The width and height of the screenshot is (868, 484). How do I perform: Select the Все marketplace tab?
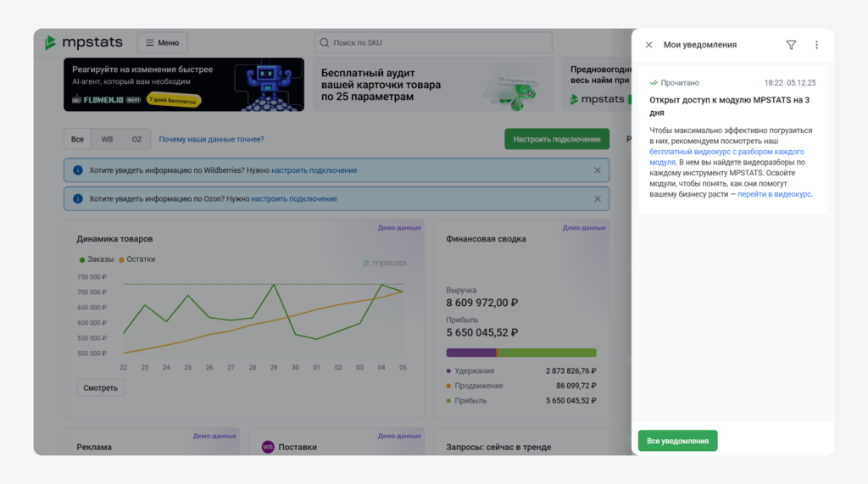click(x=77, y=139)
